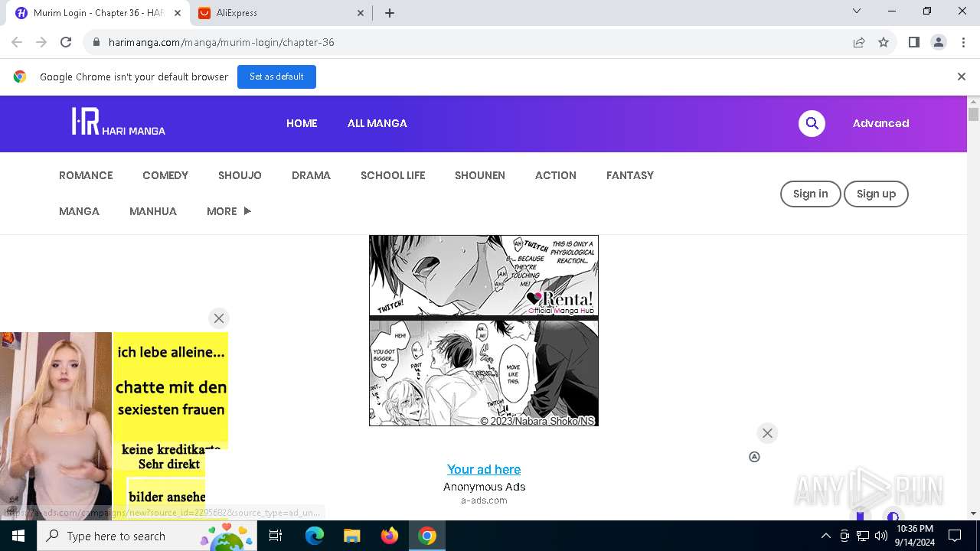Open ALL MANGA listing
The image size is (980, 551).
click(x=377, y=123)
